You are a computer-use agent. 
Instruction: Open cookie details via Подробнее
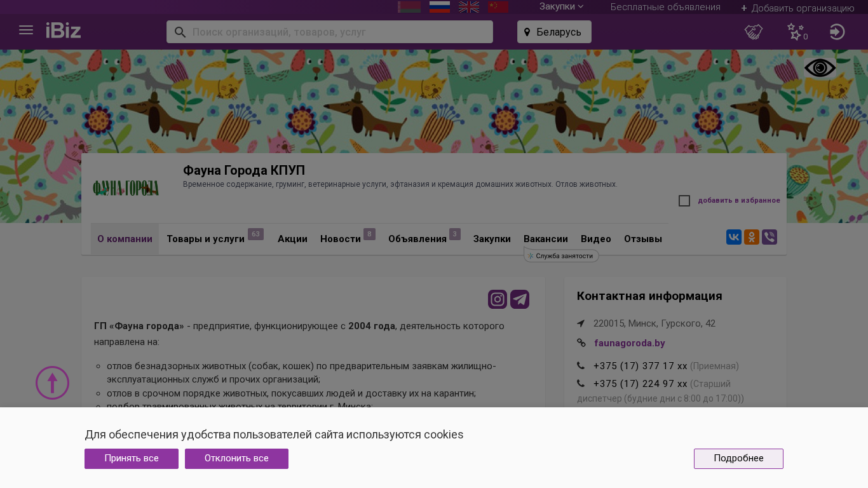point(738,459)
